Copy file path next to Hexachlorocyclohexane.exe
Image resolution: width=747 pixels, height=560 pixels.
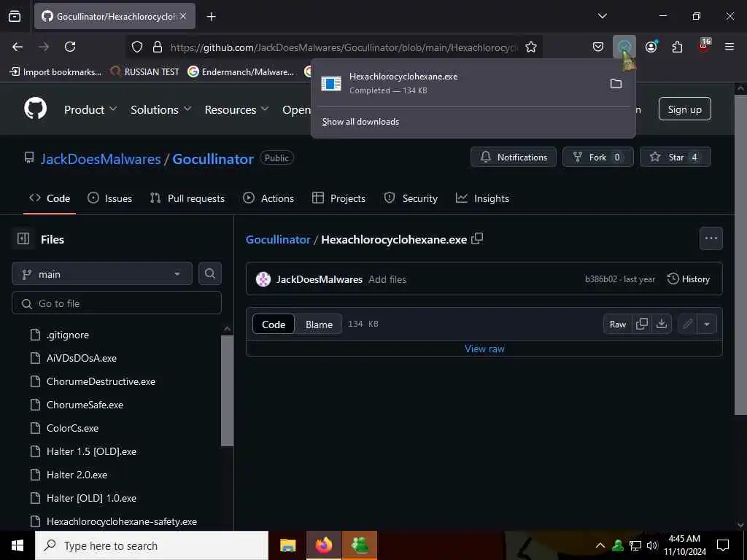[x=477, y=238]
